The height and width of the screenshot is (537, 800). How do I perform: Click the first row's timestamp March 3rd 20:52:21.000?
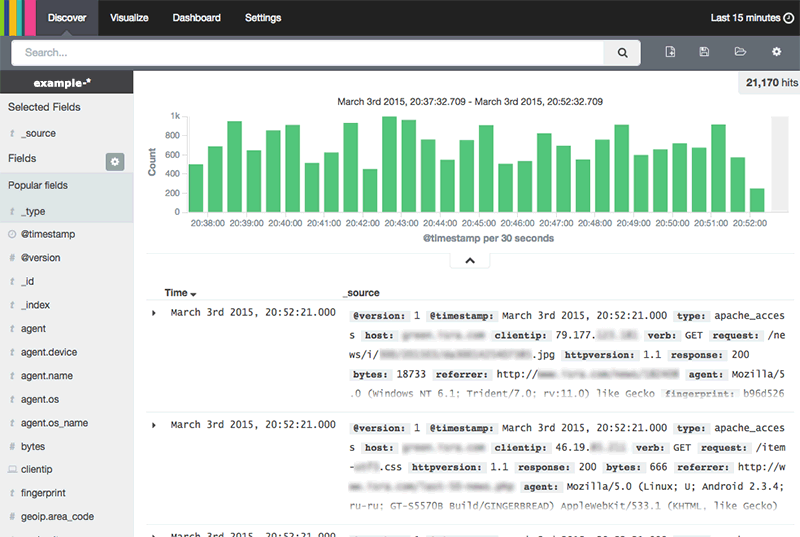pyautogui.click(x=253, y=312)
